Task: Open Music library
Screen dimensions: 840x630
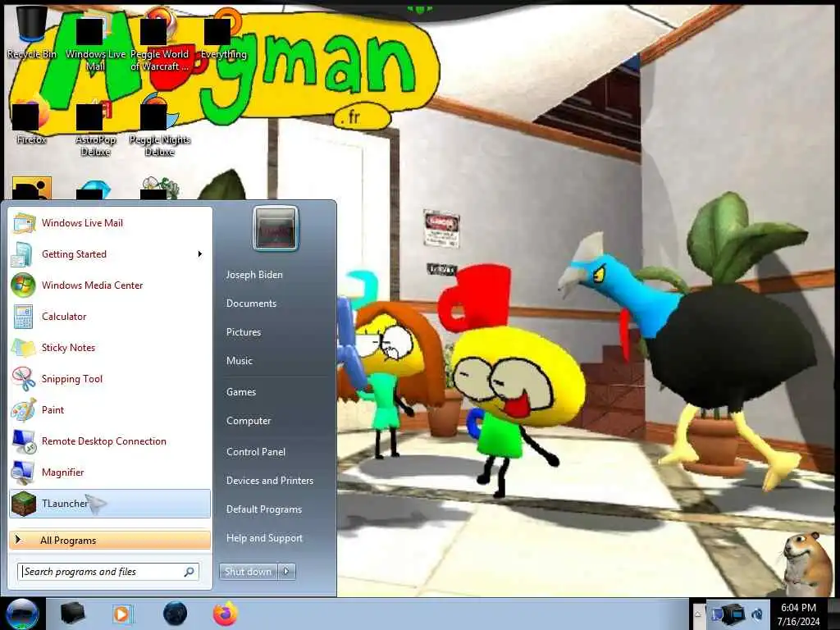Action: pyautogui.click(x=240, y=361)
